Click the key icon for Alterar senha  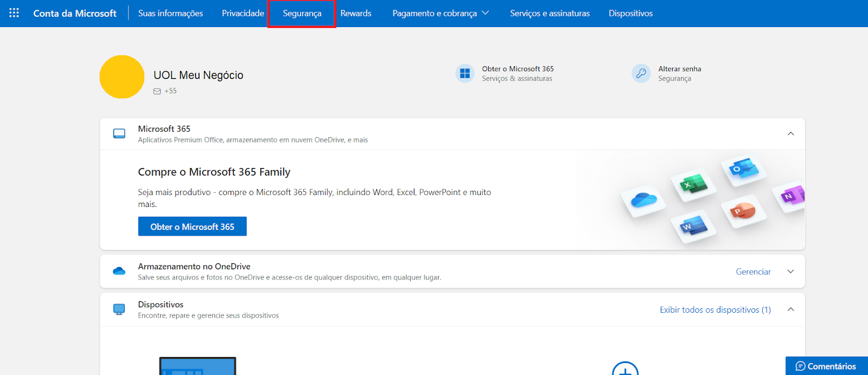pos(641,73)
